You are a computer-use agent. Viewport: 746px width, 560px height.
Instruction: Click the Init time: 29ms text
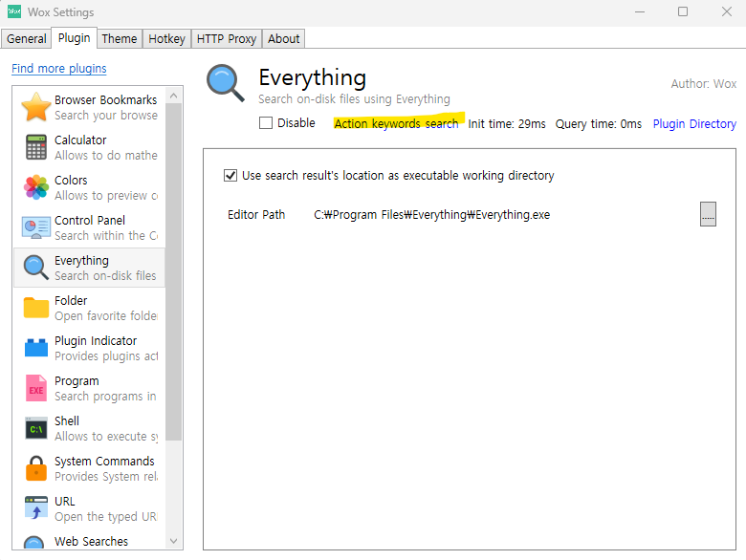point(507,123)
